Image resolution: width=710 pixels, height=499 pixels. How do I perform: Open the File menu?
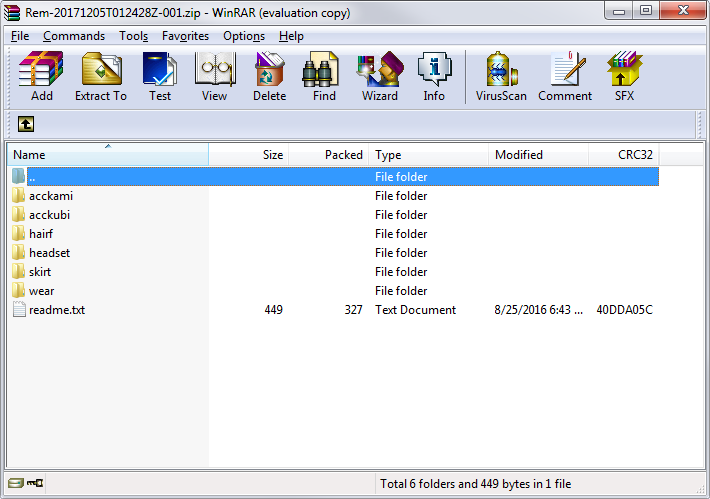point(20,36)
